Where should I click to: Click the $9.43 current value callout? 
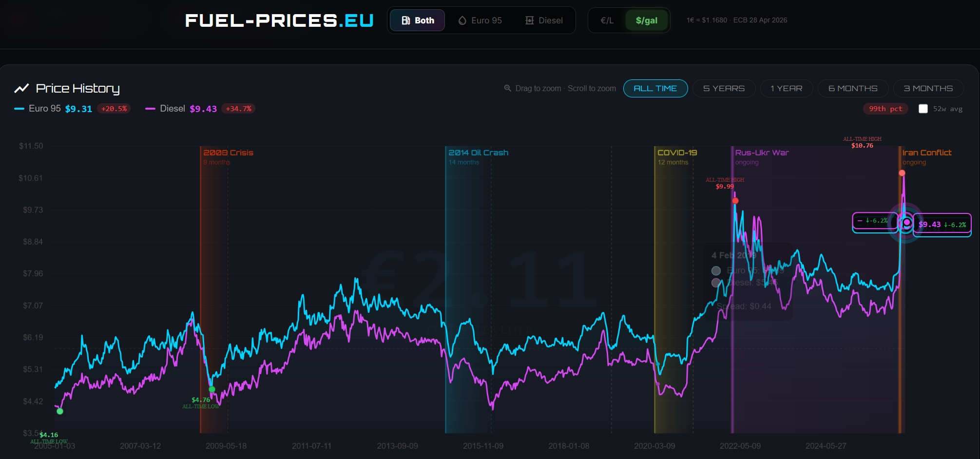pos(942,225)
